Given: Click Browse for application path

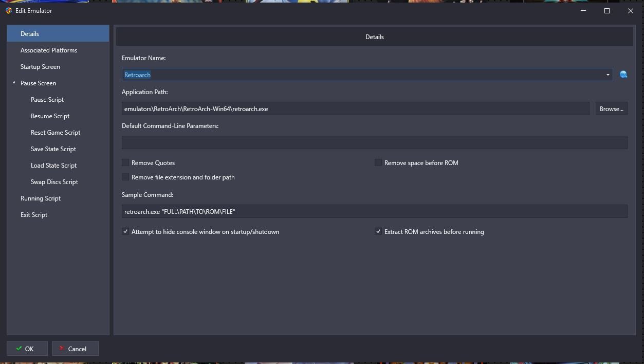Looking at the screenshot, I should 612,108.
